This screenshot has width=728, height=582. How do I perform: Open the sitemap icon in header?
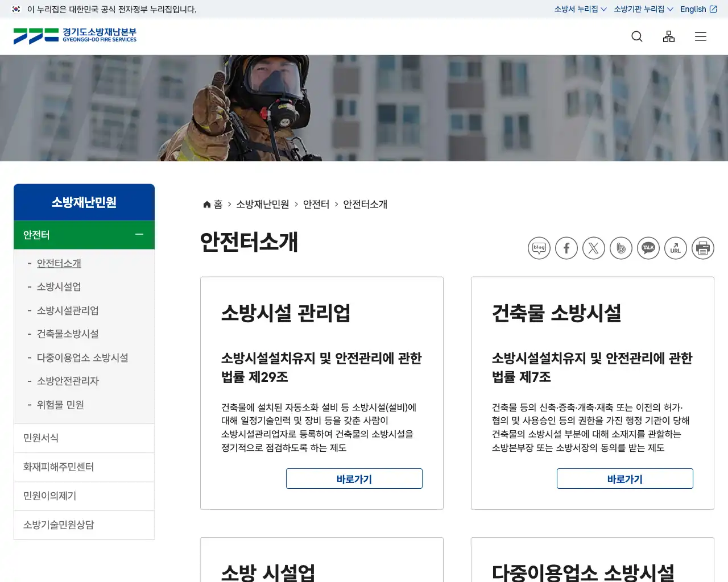coord(669,36)
